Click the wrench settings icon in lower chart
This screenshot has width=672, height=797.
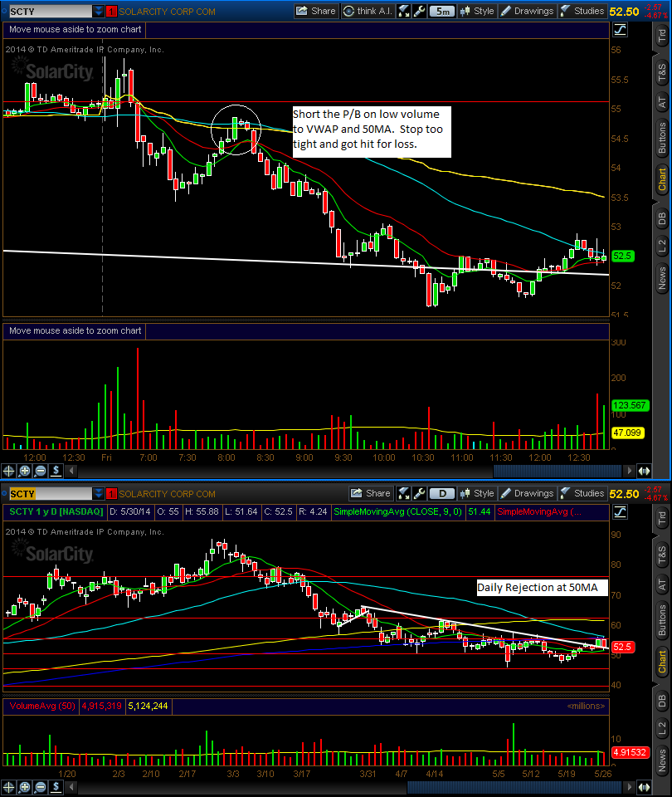tap(420, 493)
